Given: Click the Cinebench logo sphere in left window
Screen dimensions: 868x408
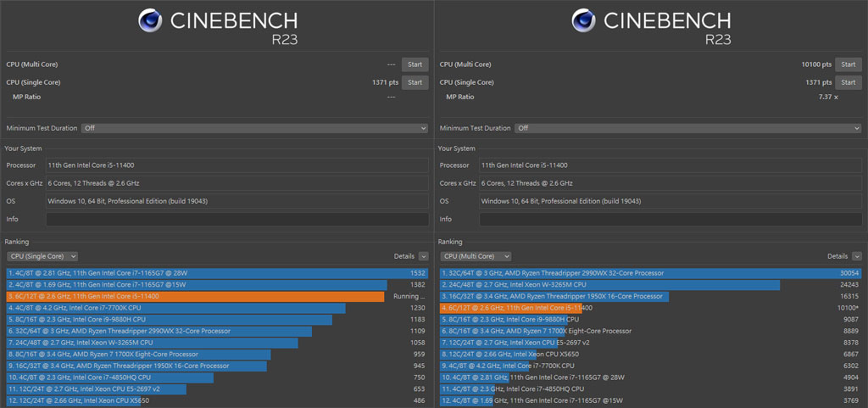Looking at the screenshot, I should point(150,20).
